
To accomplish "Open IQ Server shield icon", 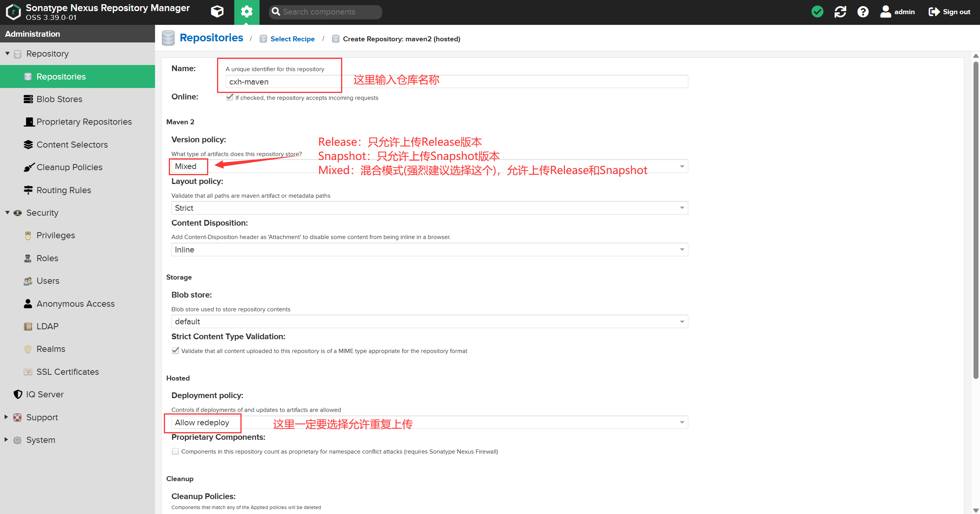I will pos(18,394).
